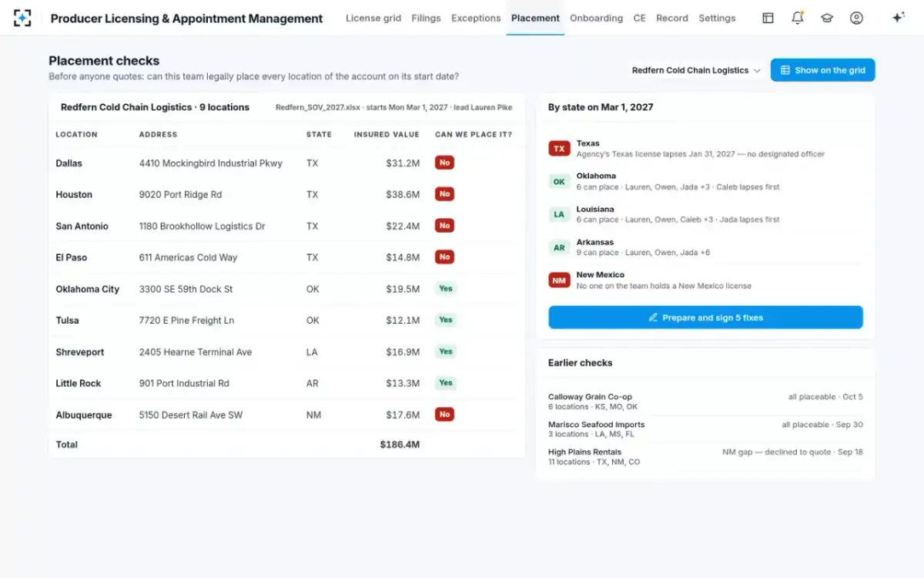924x578 pixels.
Task: Click the AR state badge
Action: pyautogui.click(x=559, y=248)
